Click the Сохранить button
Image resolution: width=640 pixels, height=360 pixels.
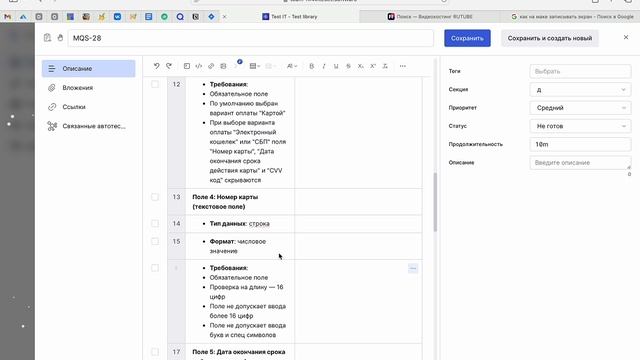[467, 38]
